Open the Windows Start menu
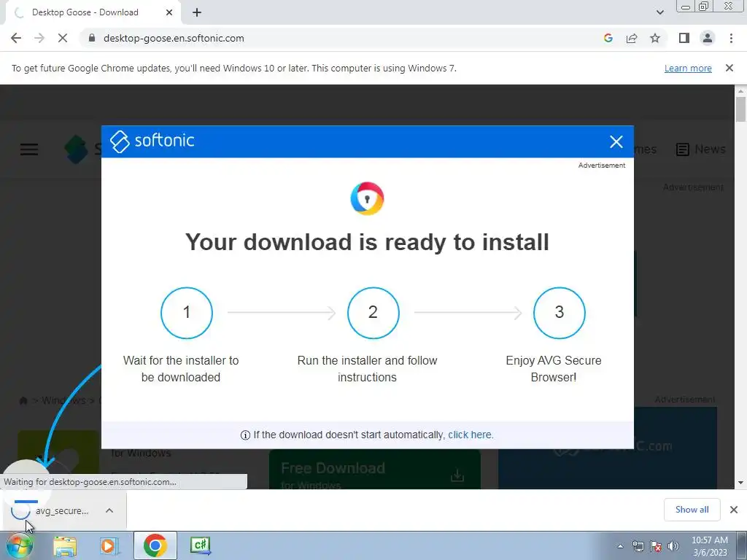 19,545
